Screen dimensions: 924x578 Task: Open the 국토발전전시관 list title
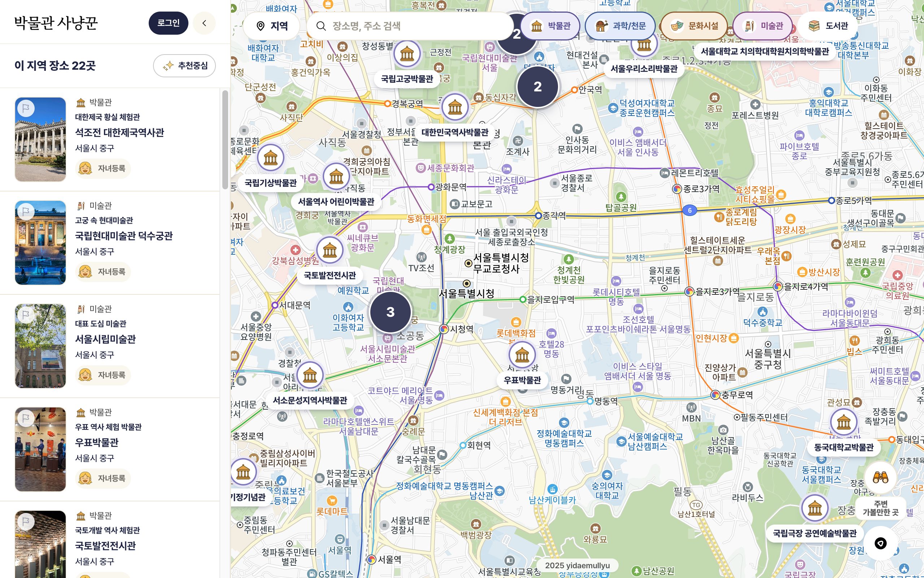coord(105,546)
